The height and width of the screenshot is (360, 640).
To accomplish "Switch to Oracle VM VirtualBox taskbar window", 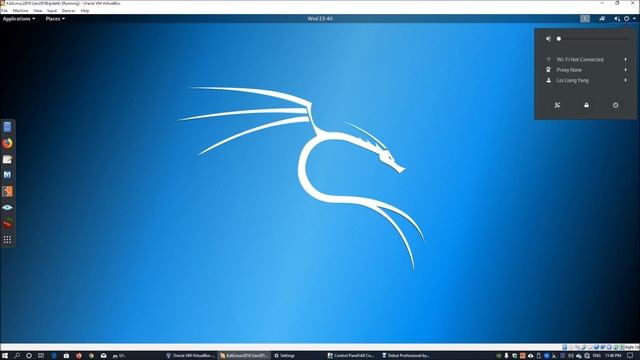I will [190, 356].
